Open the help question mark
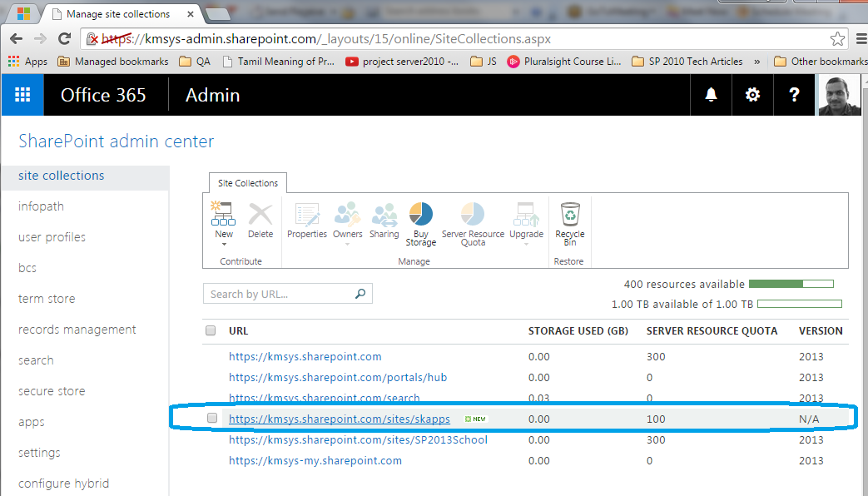This screenshot has width=868, height=496. [x=794, y=95]
